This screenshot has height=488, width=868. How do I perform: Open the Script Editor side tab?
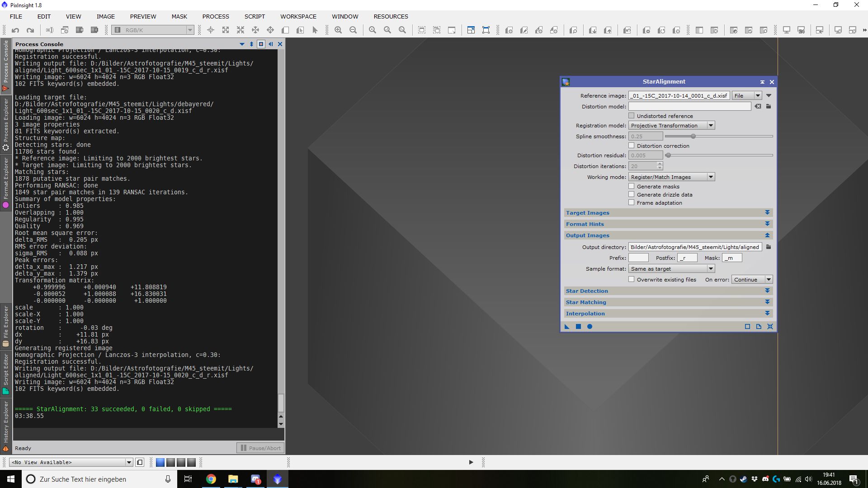tap(6, 373)
